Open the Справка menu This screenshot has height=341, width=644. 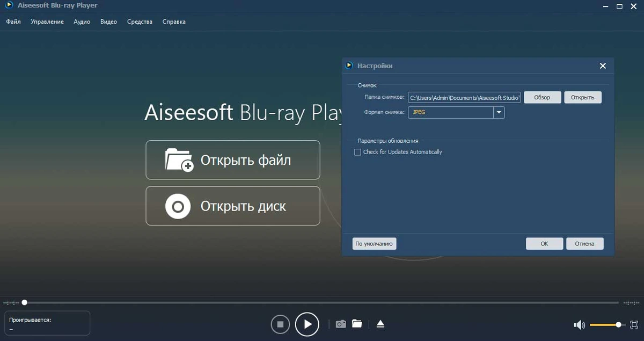pyautogui.click(x=174, y=21)
